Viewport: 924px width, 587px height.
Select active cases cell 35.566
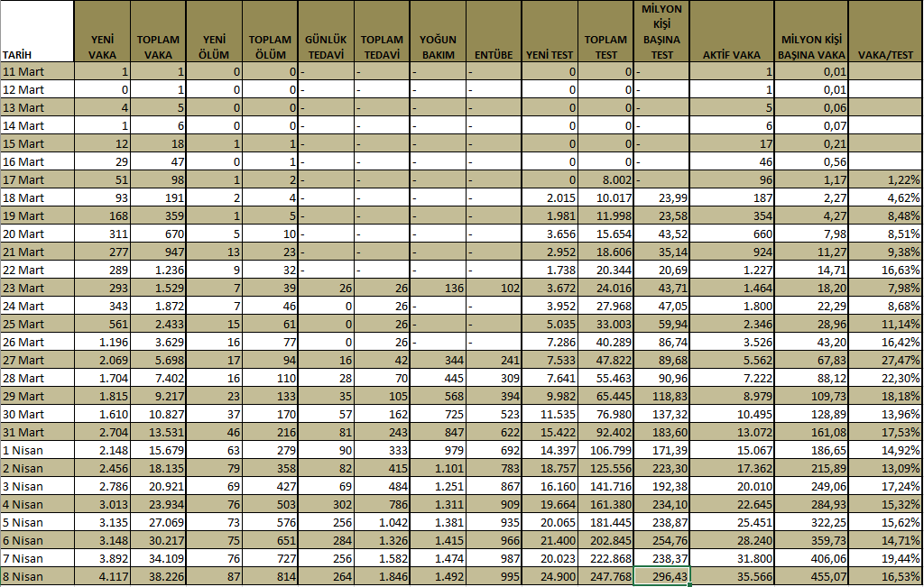tap(732, 576)
